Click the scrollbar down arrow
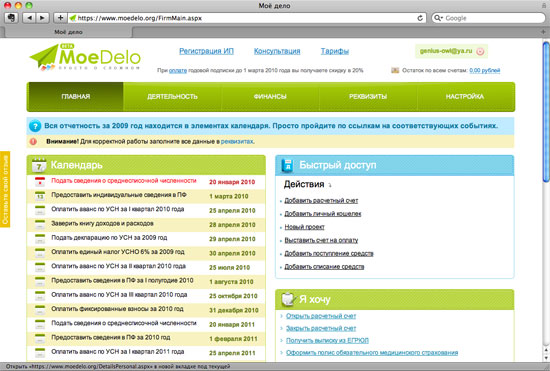550x371 pixels. coord(546,358)
